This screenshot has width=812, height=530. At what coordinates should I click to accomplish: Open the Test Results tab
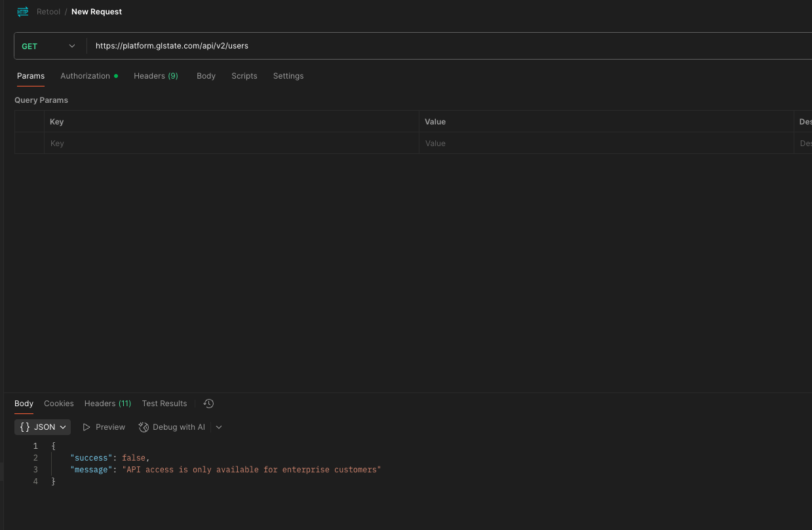164,404
